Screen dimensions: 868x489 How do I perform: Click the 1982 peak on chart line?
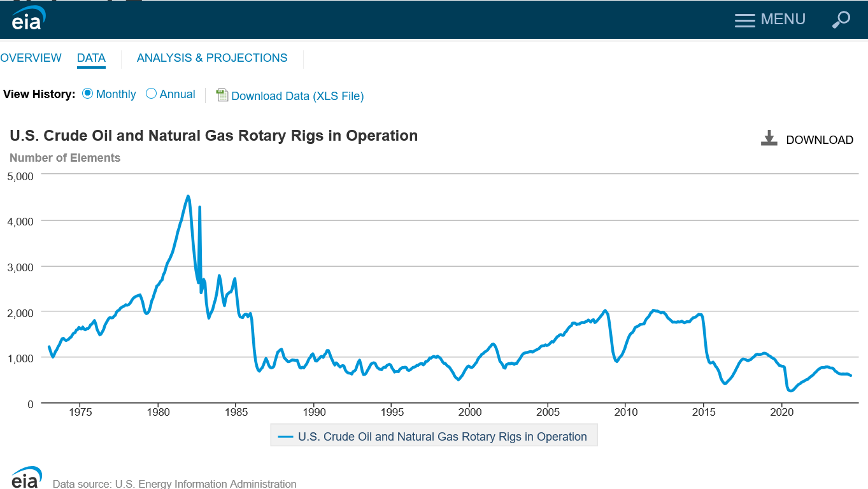pyautogui.click(x=188, y=196)
